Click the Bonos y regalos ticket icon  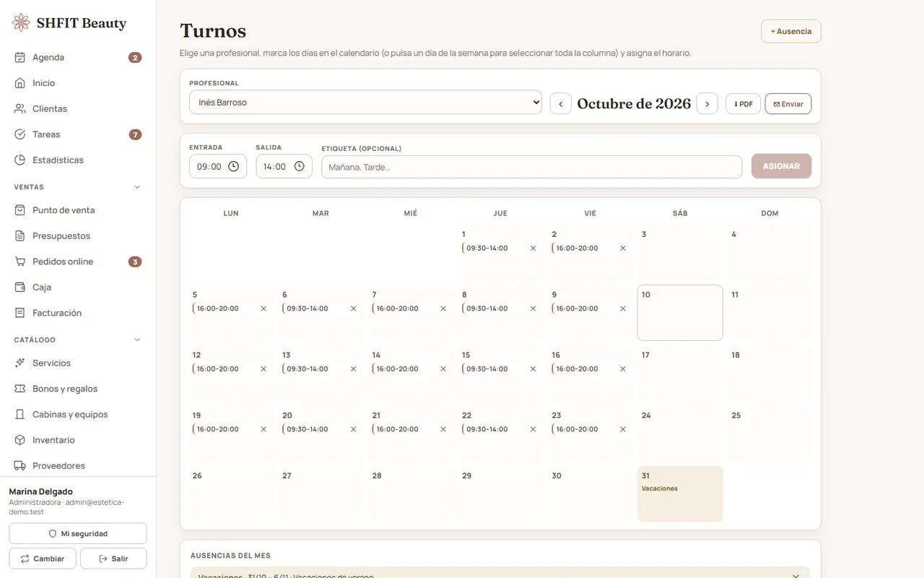(20, 389)
